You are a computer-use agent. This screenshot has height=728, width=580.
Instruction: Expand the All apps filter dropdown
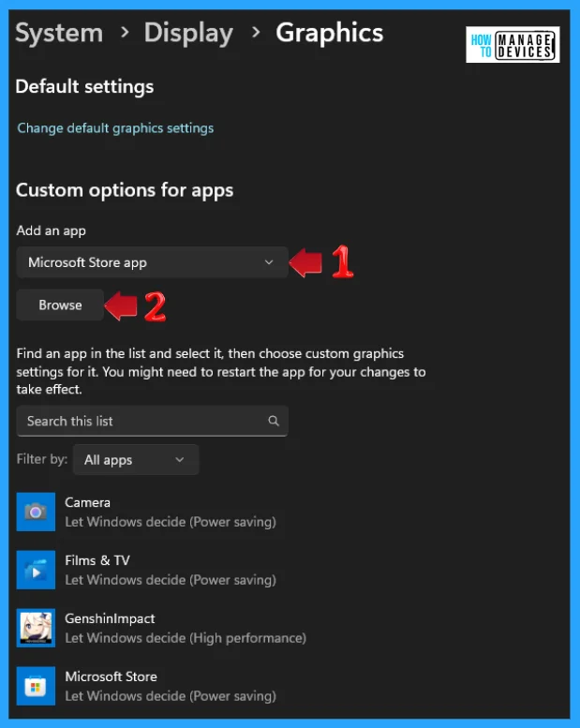pyautogui.click(x=136, y=460)
